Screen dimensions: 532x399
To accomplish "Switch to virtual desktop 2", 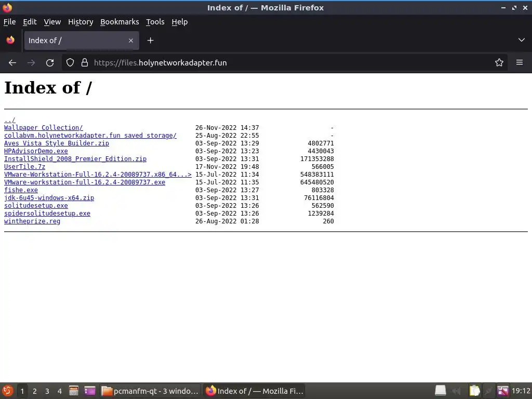I will click(35, 391).
